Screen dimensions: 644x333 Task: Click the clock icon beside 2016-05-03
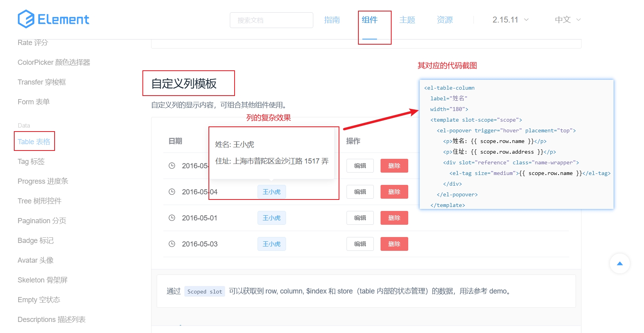172,244
